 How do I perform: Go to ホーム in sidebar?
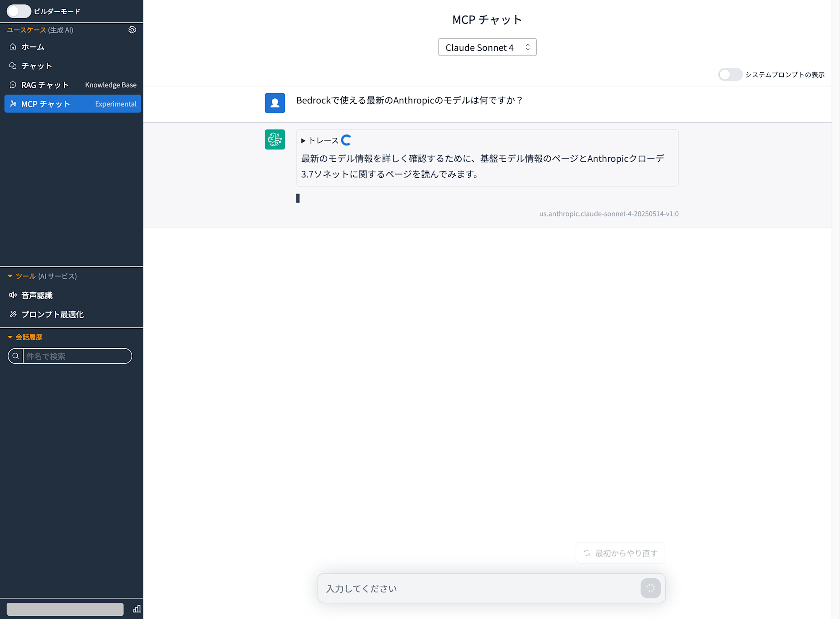tap(73, 47)
